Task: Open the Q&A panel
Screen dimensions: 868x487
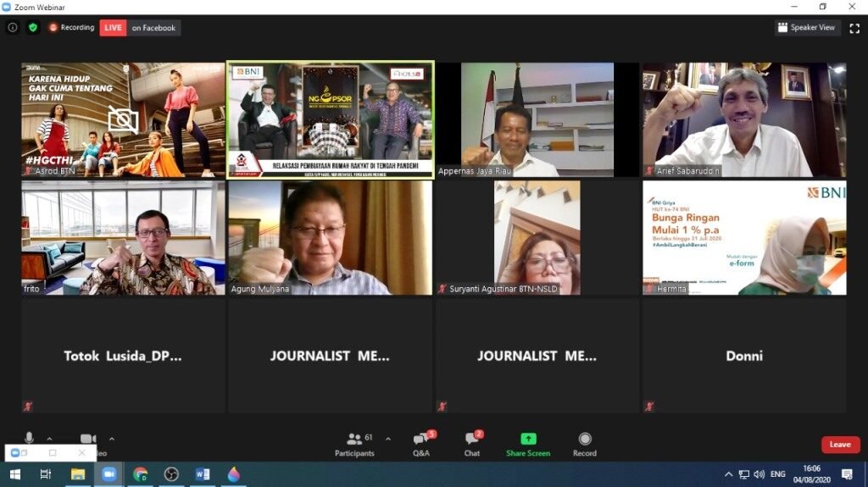Action: [x=421, y=445]
